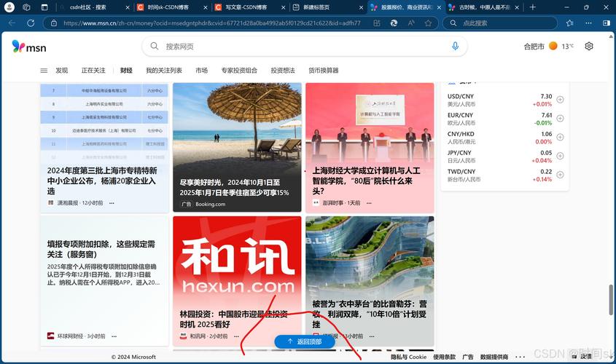Open the 合肥市 weather widget
This screenshot has width=616, height=364.
(x=548, y=47)
